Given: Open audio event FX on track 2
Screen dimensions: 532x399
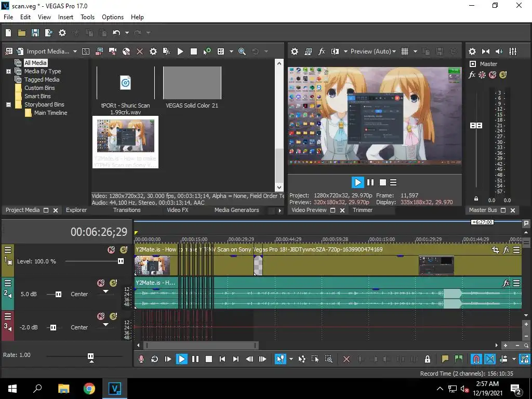Looking at the screenshot, I should 506,283.
